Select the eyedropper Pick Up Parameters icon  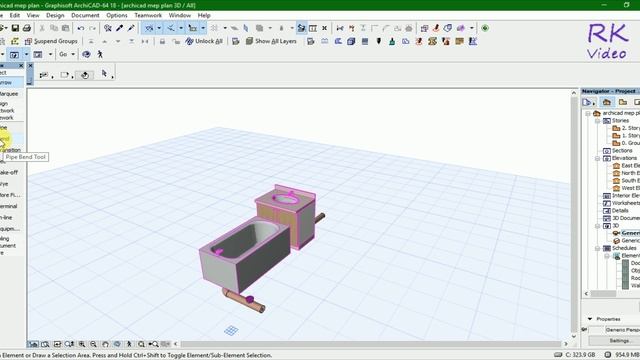(120, 28)
